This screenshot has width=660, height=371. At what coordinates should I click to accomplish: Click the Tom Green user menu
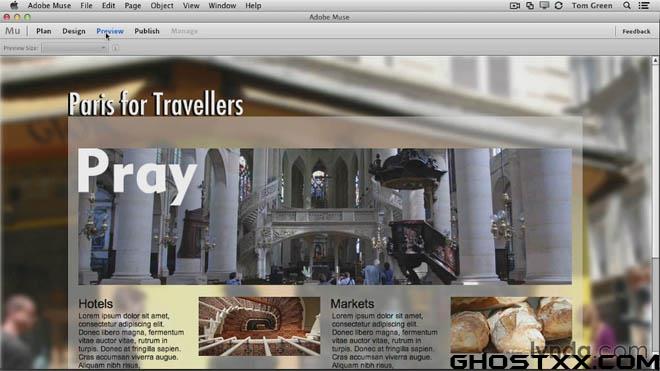[x=592, y=5]
